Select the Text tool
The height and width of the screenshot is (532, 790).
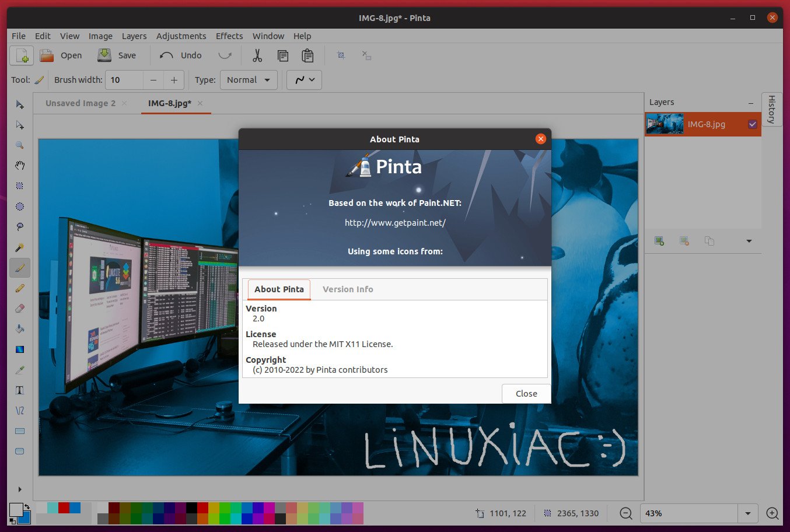pyautogui.click(x=20, y=390)
